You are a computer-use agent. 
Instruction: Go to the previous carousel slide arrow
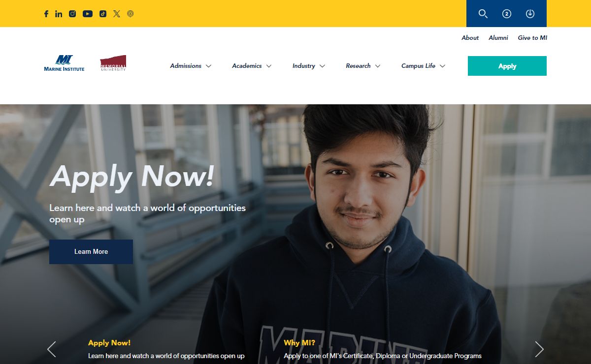[x=52, y=349]
